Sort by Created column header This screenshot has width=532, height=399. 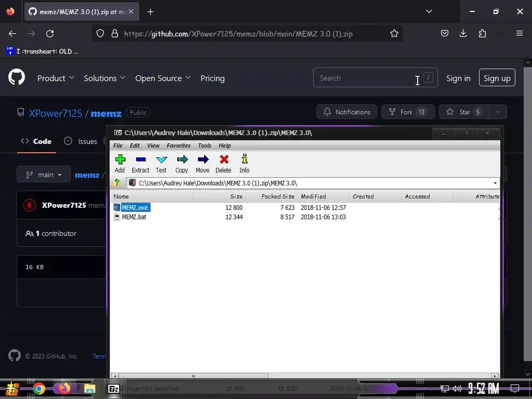click(x=375, y=196)
